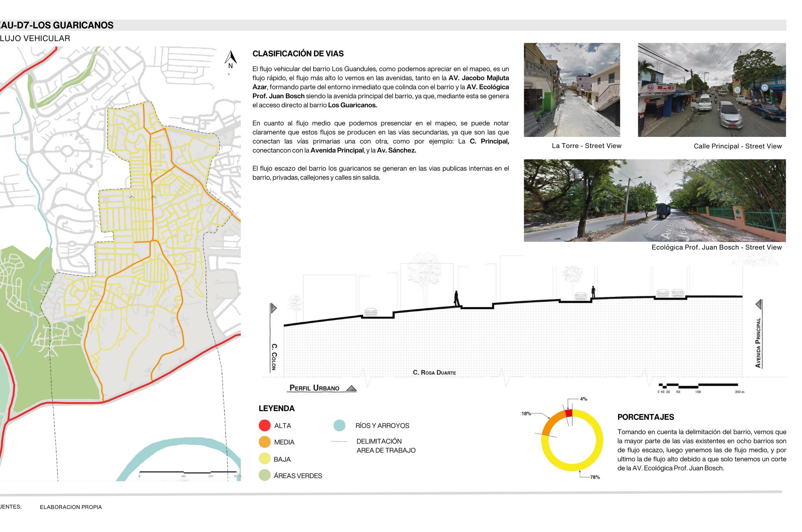Viewport: 802px width, 532px height.
Task: Click the C. Colon section marker arrow
Action: tap(274, 308)
